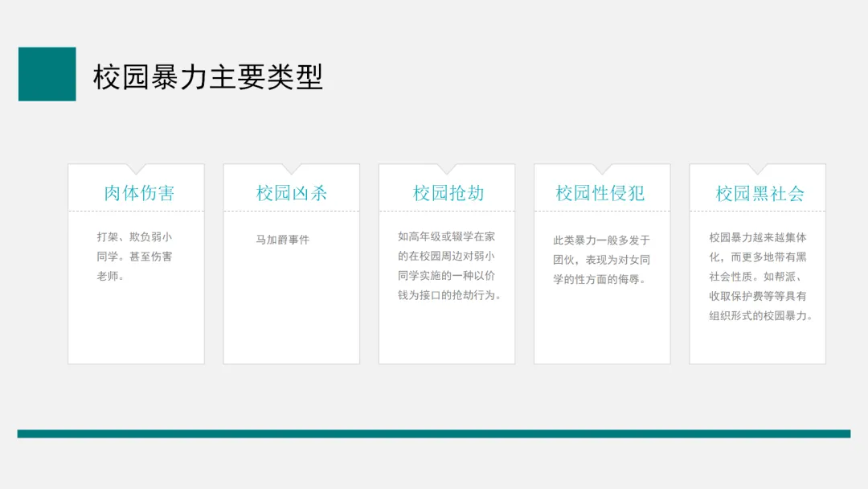Select the card heading 校园性侵犯
The height and width of the screenshot is (489, 868).
(x=600, y=193)
